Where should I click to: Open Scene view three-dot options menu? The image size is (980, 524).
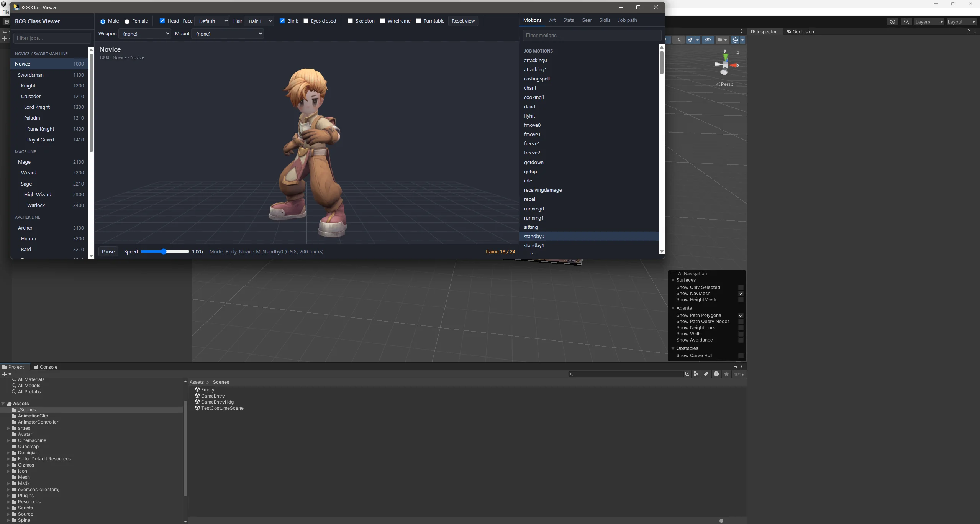click(x=742, y=31)
